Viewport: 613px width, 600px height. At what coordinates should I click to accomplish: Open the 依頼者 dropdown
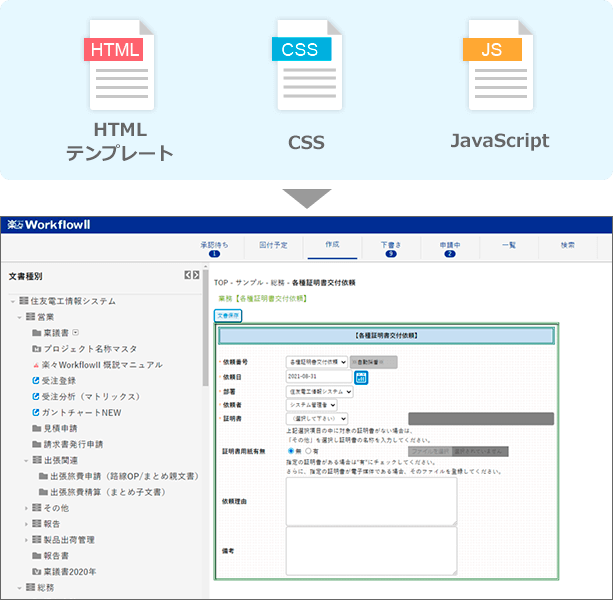[x=312, y=405]
